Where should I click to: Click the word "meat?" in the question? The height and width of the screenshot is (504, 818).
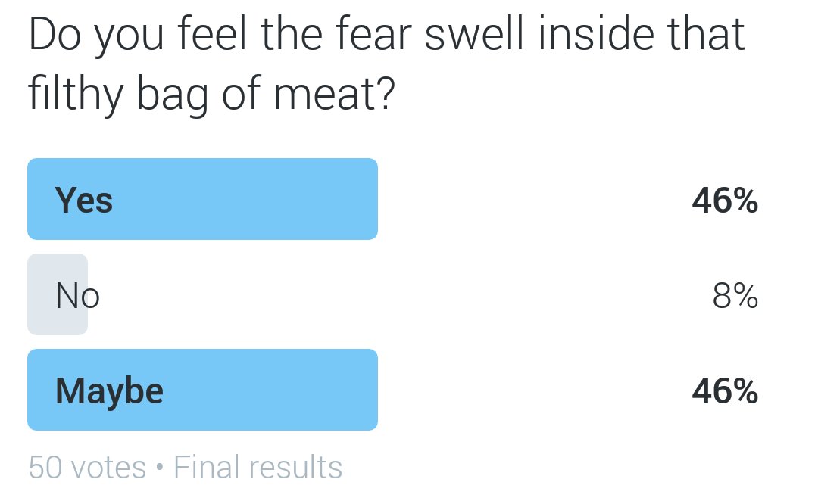click(x=335, y=95)
